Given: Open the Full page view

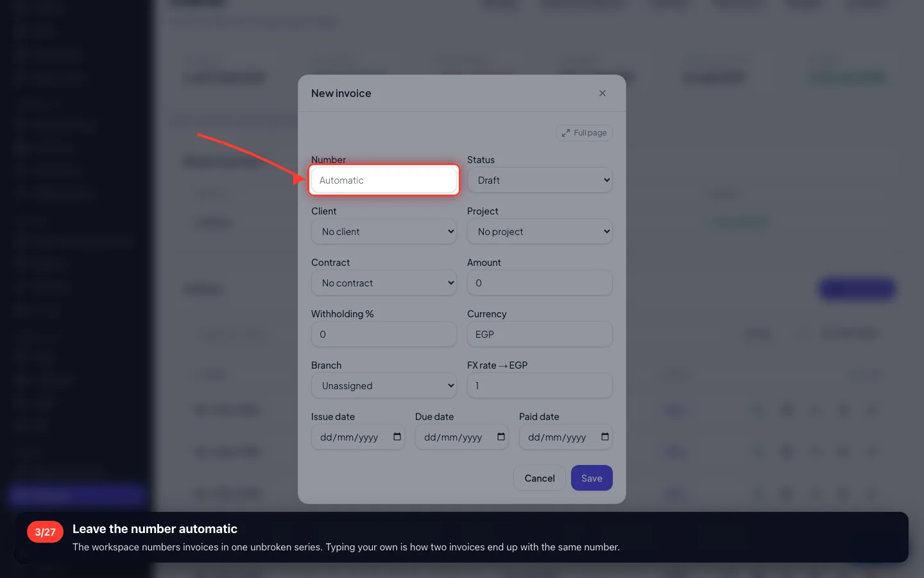Looking at the screenshot, I should [584, 133].
